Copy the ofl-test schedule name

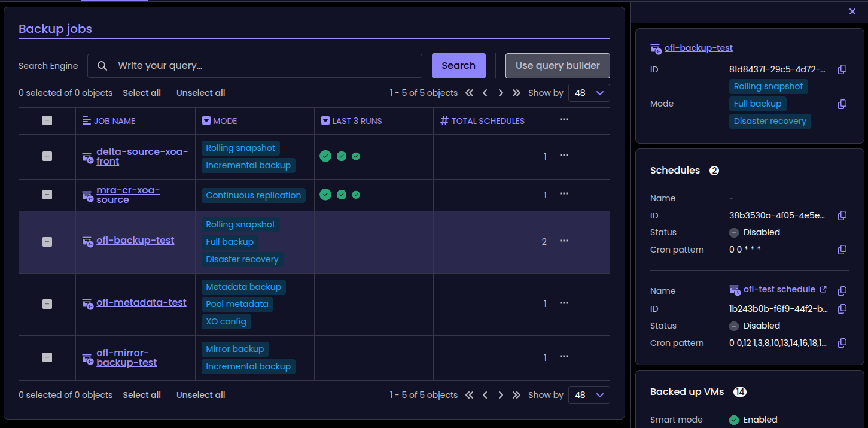(842, 291)
